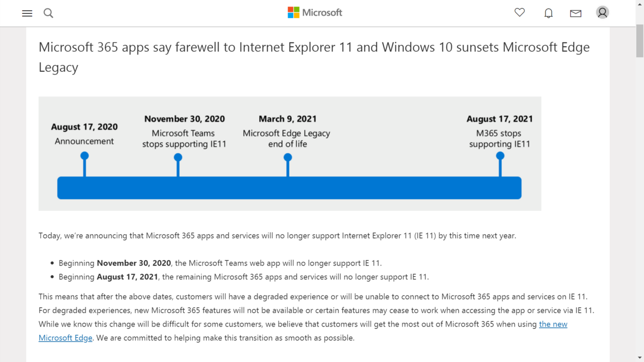
Task: Click the blue timeline bar graphic
Action: tap(289, 188)
